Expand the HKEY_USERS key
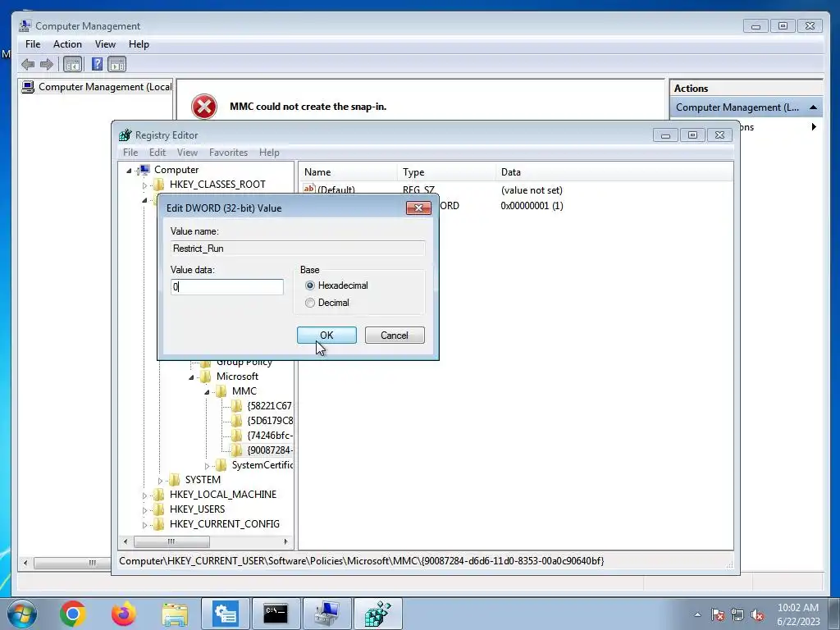This screenshot has height=630, width=840. (144, 510)
